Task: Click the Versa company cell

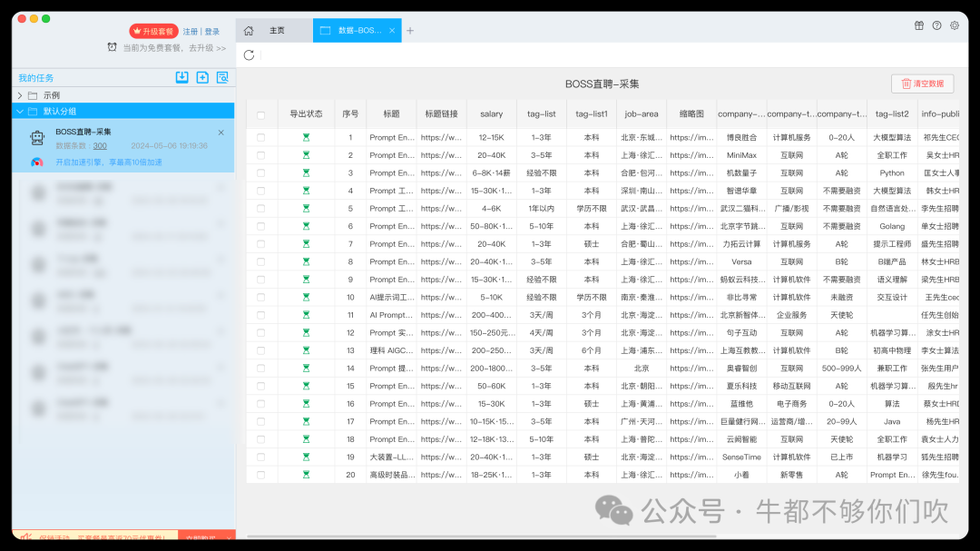Action: coord(741,262)
